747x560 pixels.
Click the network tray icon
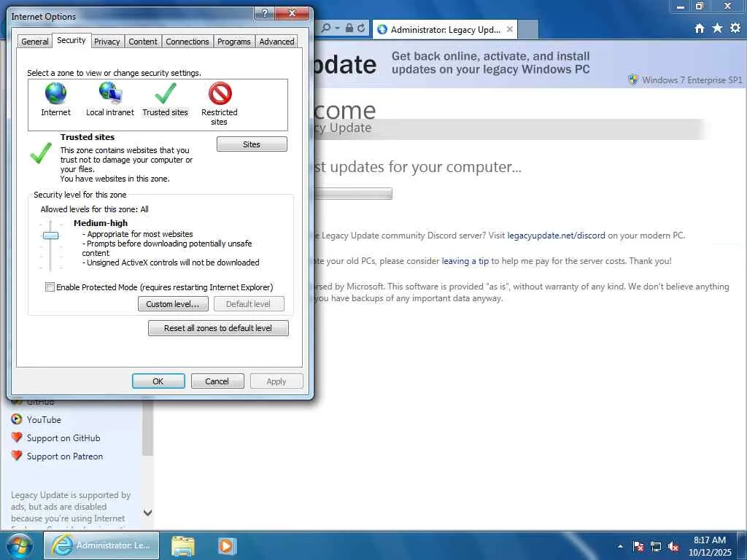coord(656,547)
